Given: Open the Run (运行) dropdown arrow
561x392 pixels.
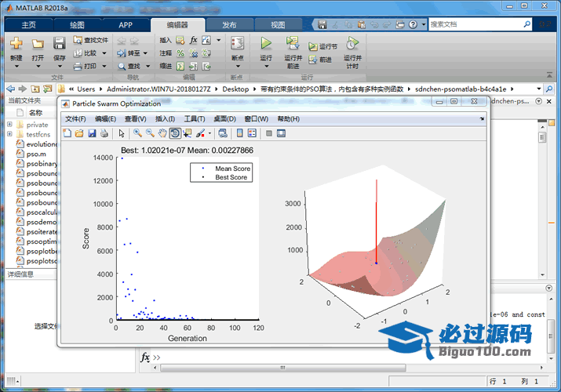Looking at the screenshot, I should coord(266,67).
